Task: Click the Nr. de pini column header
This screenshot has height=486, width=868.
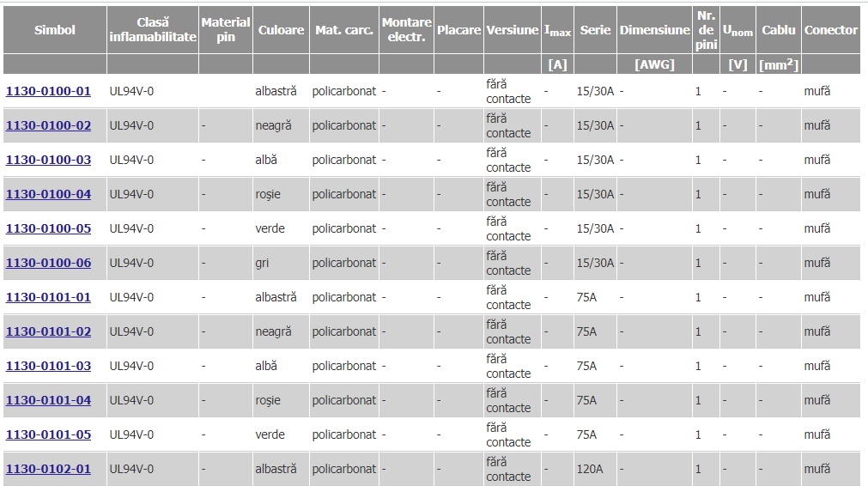Action: (706, 30)
